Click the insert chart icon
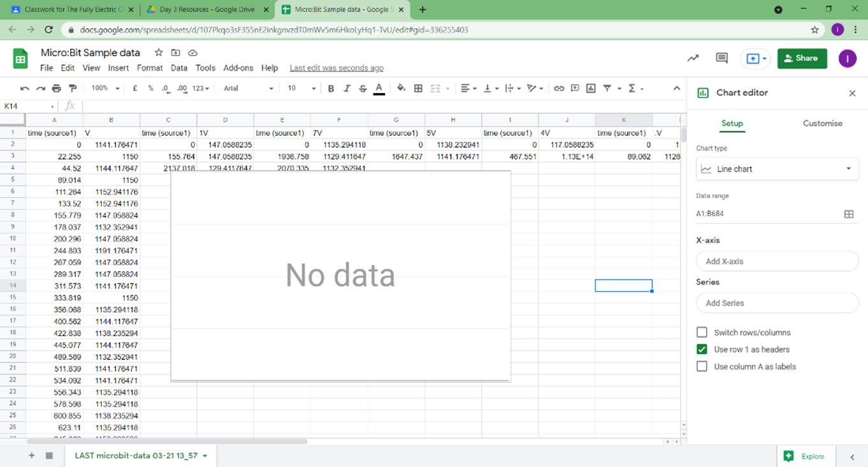The width and height of the screenshot is (868, 467). [591, 89]
